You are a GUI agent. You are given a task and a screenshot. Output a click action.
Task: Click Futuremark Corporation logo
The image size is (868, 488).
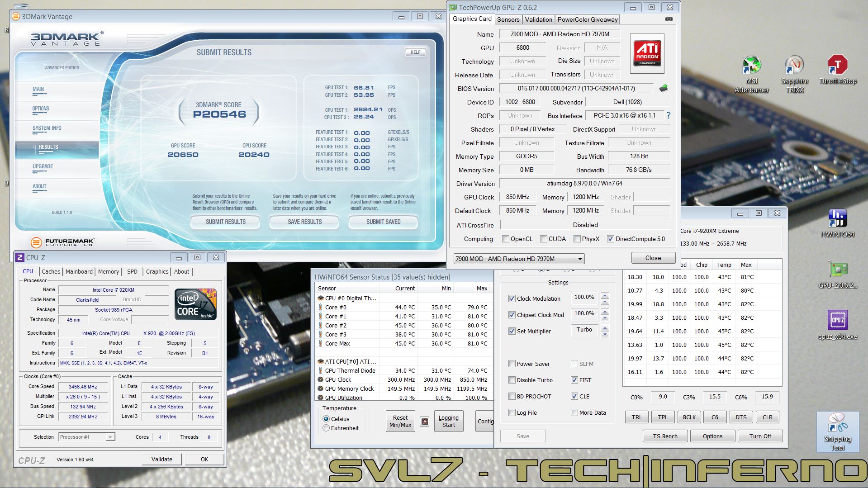click(62, 242)
